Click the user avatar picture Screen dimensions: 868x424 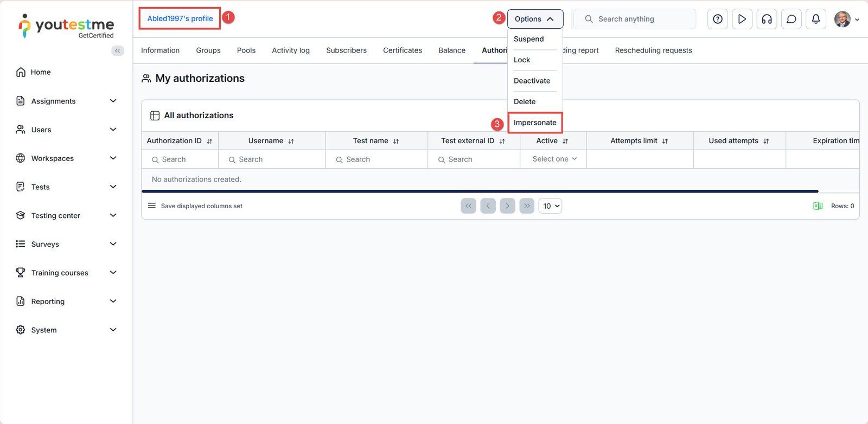pyautogui.click(x=842, y=19)
